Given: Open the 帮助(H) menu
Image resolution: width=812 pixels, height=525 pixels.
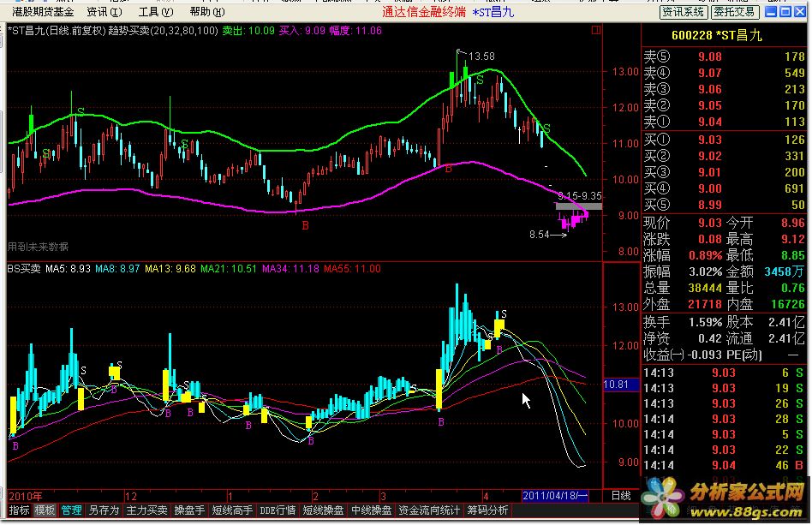Looking at the screenshot, I should tap(206, 11).
